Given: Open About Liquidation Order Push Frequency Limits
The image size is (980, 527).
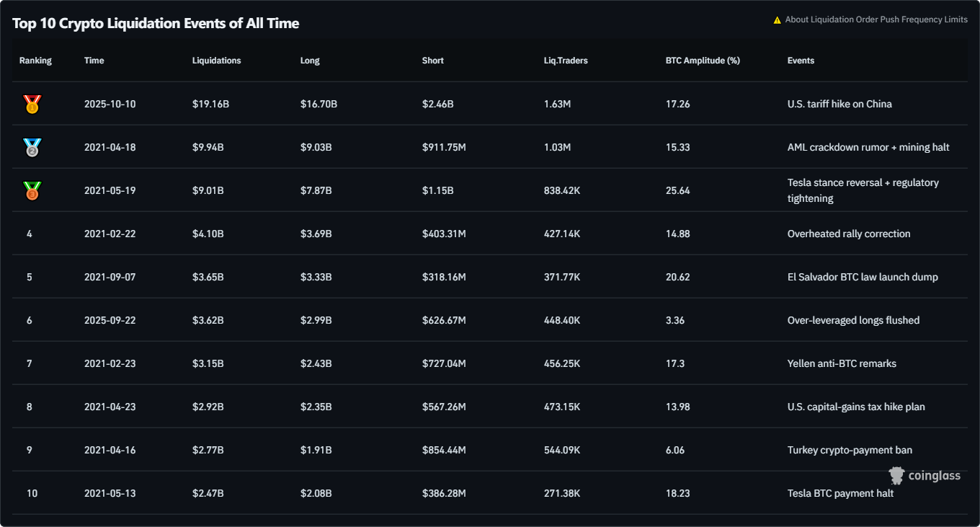Looking at the screenshot, I should (x=876, y=19).
